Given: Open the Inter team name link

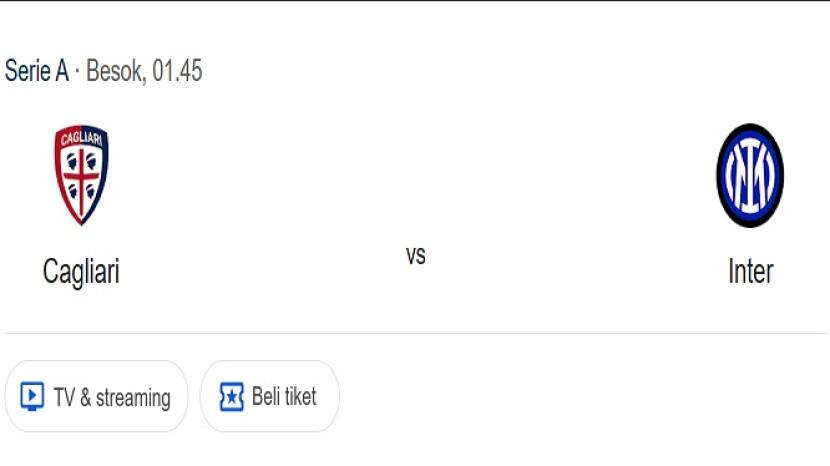Looking at the screenshot, I should point(750,271).
